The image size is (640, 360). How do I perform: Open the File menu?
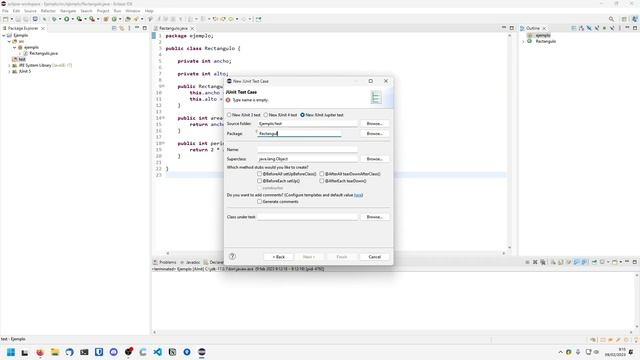click(x=5, y=11)
